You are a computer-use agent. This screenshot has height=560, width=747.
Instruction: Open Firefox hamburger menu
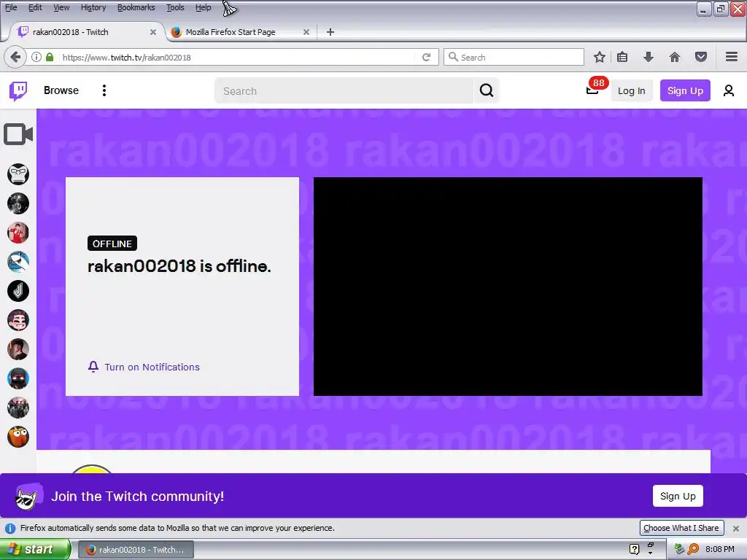[732, 57]
